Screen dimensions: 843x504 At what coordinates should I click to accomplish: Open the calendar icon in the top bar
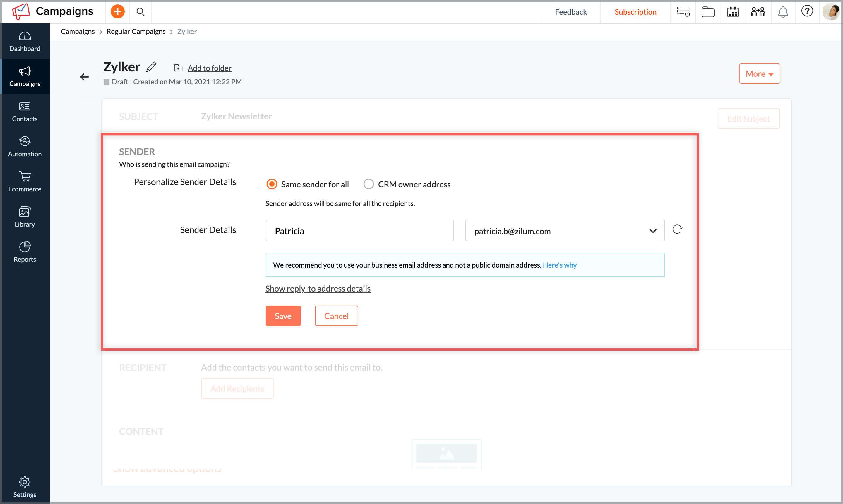733,11
